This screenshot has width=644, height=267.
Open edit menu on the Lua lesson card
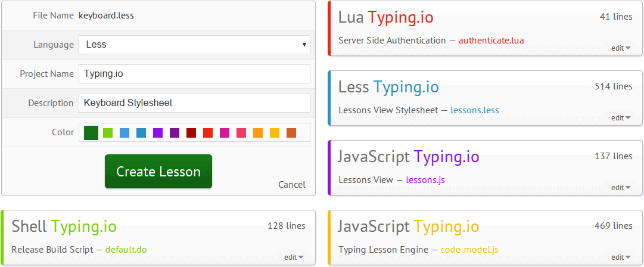pyautogui.click(x=621, y=48)
